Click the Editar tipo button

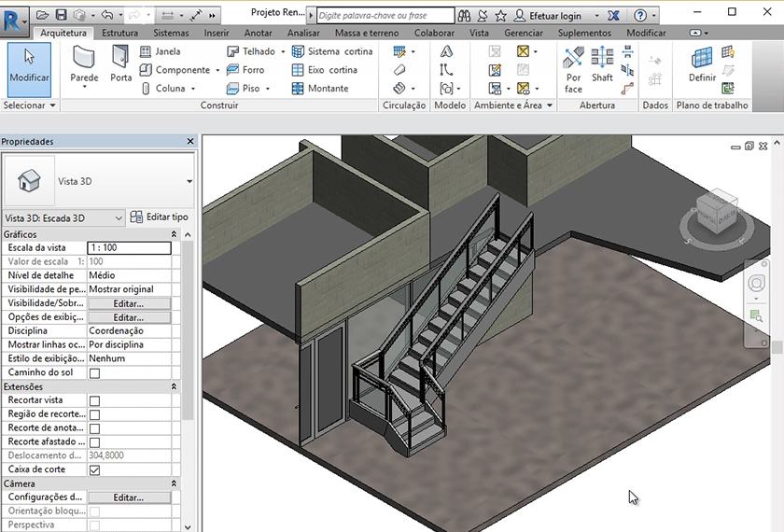(160, 217)
